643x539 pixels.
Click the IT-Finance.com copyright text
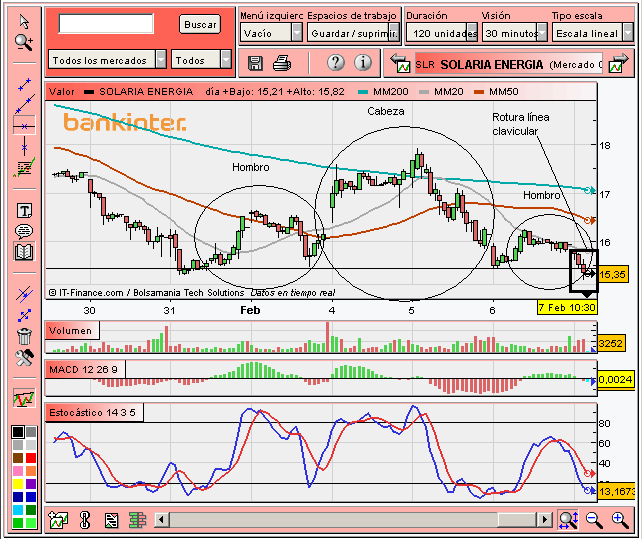147,292
